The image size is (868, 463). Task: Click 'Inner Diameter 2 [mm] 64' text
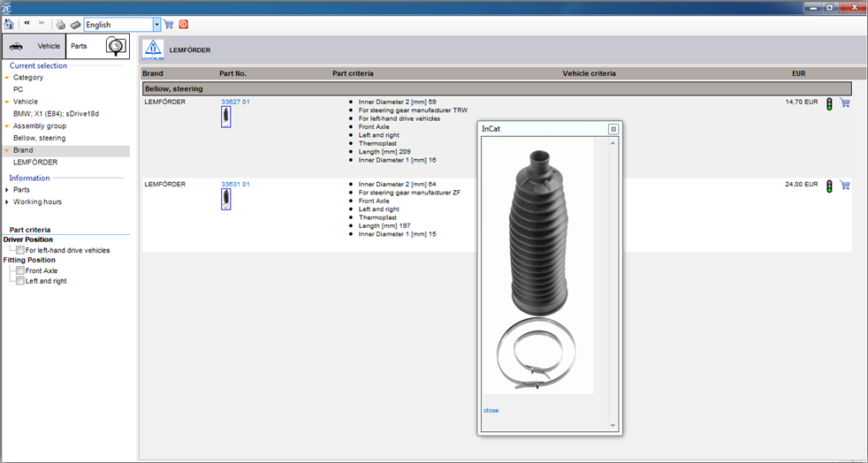398,184
